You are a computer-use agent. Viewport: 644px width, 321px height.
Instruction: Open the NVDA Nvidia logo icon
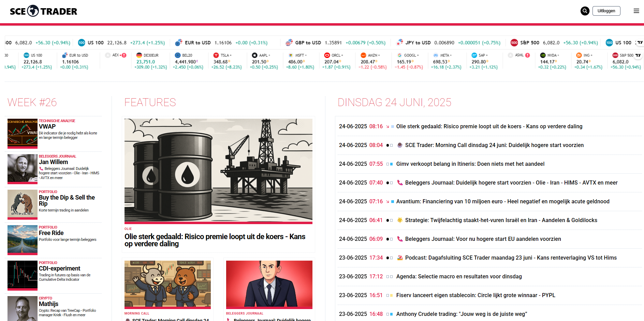[x=543, y=55]
